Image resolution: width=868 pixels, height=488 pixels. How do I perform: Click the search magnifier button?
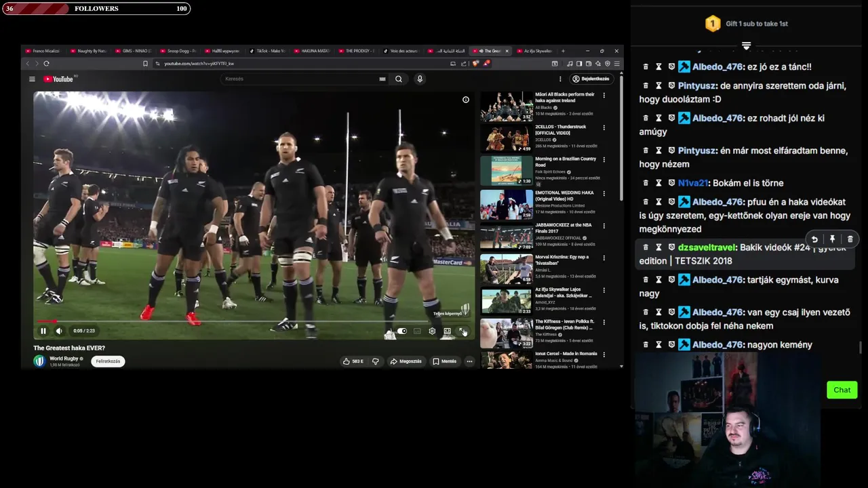click(399, 79)
